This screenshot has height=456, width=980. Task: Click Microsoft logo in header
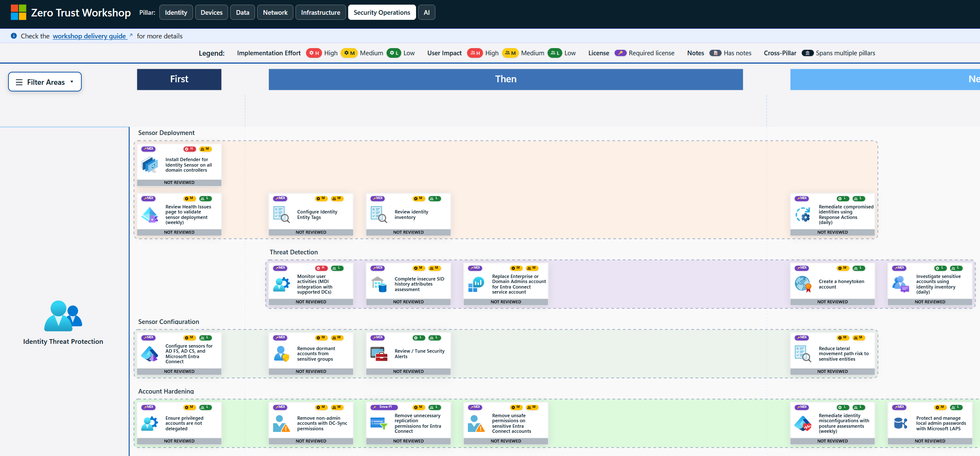pos(19,13)
